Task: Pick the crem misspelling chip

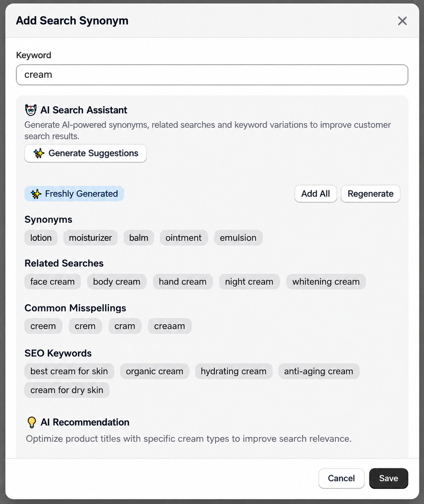Action: point(85,326)
